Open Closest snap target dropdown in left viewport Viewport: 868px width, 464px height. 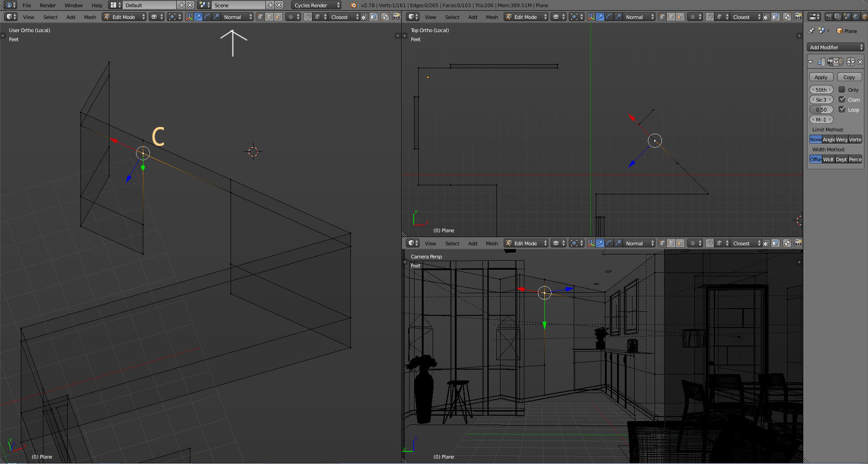coord(344,17)
